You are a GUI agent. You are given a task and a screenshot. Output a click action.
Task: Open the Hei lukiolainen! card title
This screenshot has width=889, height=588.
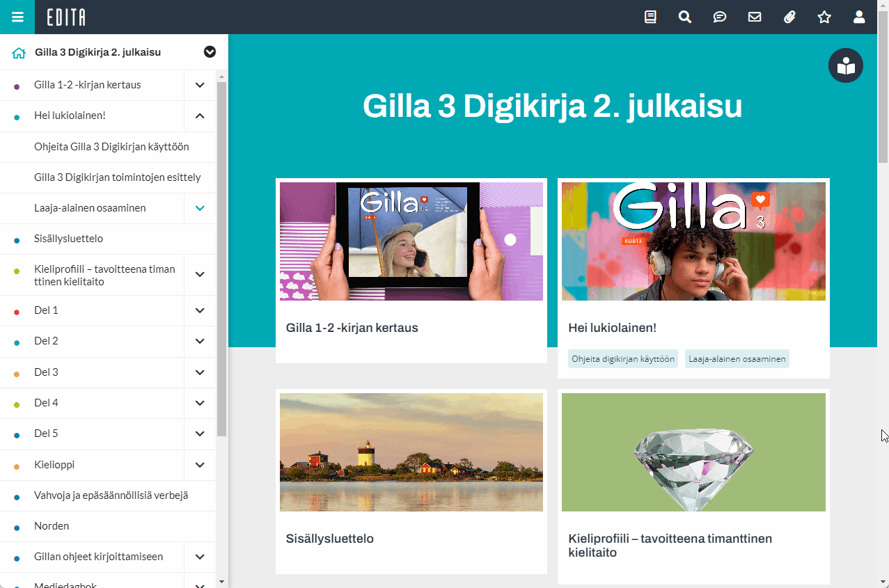613,328
